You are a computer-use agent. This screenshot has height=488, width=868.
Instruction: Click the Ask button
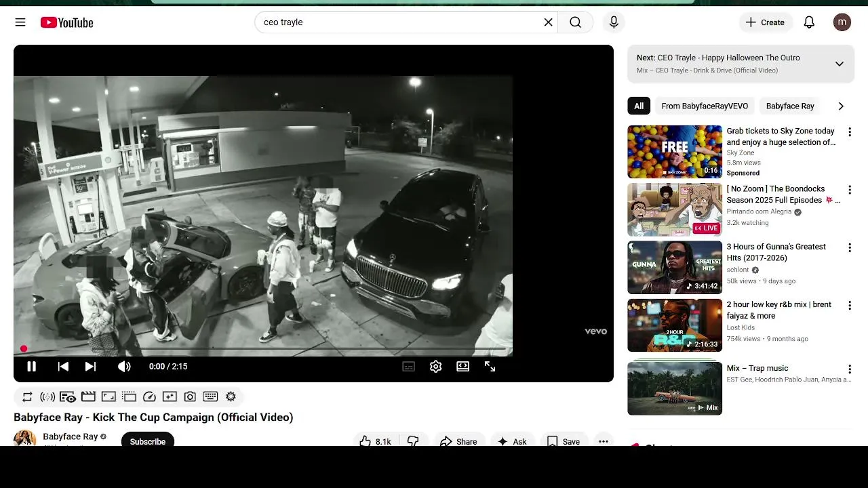tap(512, 441)
